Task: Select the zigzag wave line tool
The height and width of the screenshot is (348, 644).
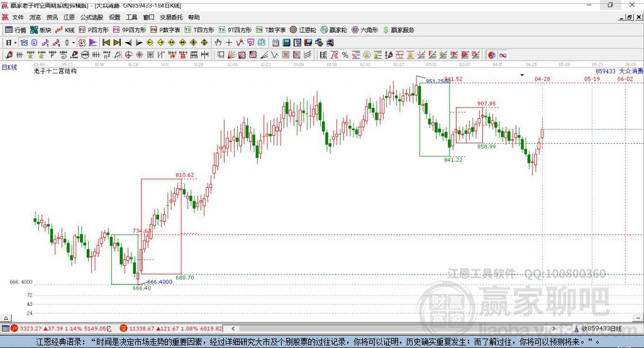Action: [x=274, y=55]
